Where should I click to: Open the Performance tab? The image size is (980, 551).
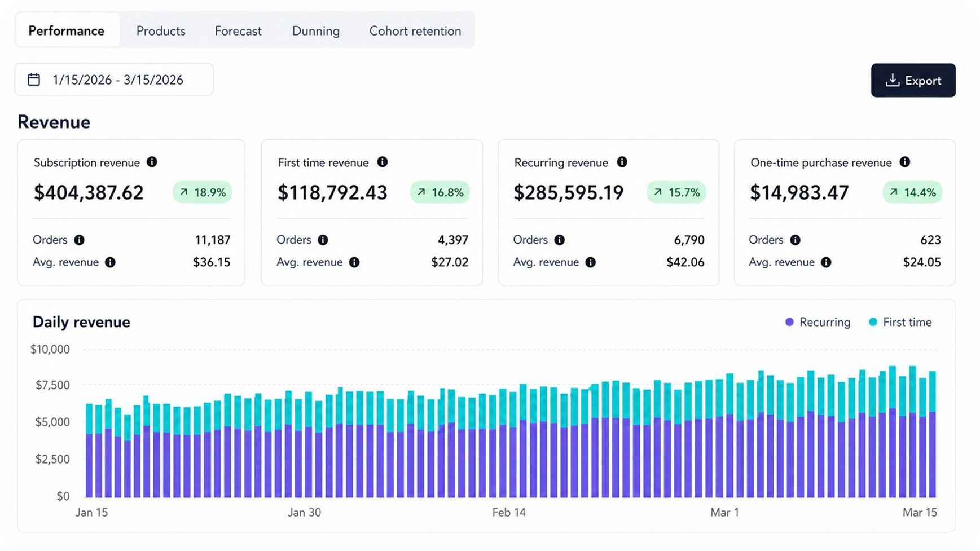coord(67,30)
